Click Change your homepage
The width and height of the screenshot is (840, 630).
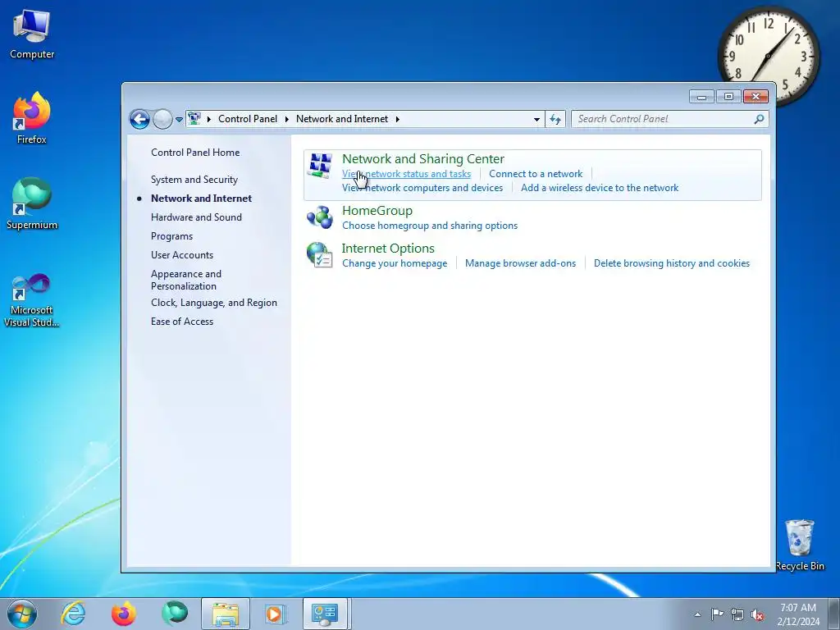(x=395, y=263)
